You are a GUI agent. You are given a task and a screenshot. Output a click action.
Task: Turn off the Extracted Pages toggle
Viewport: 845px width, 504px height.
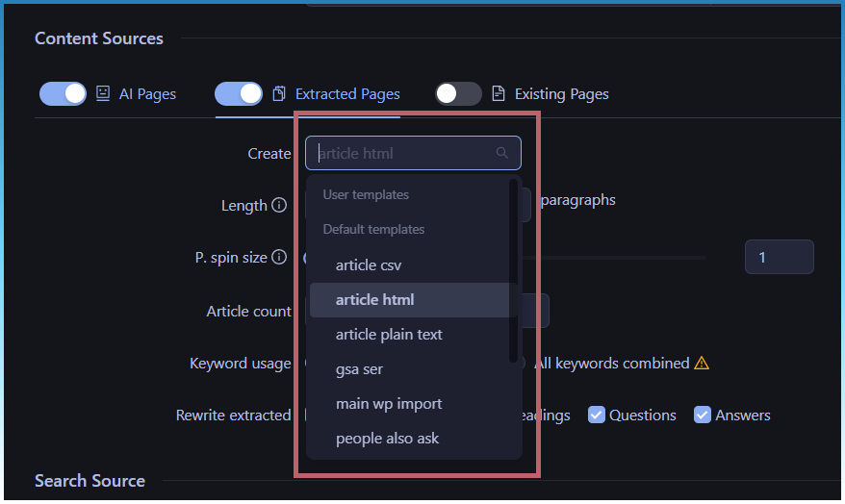click(x=239, y=93)
